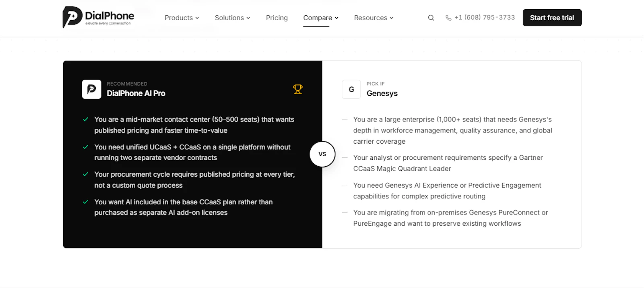Click the PICK IF label
Screen dimensions: 644x295
[376, 84]
